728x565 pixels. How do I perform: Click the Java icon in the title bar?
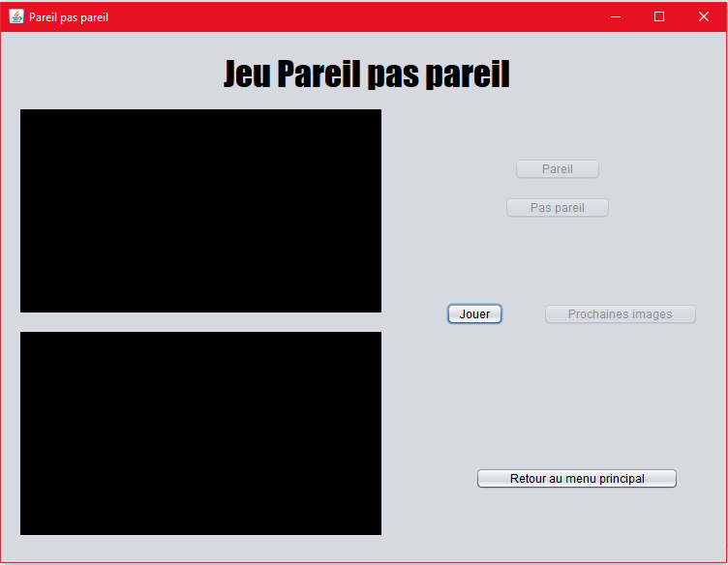click(16, 16)
